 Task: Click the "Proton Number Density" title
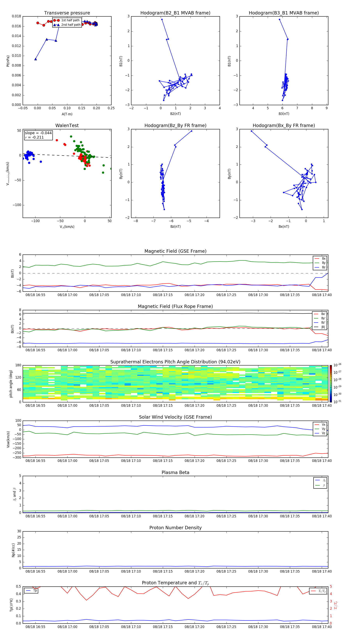click(175, 528)
